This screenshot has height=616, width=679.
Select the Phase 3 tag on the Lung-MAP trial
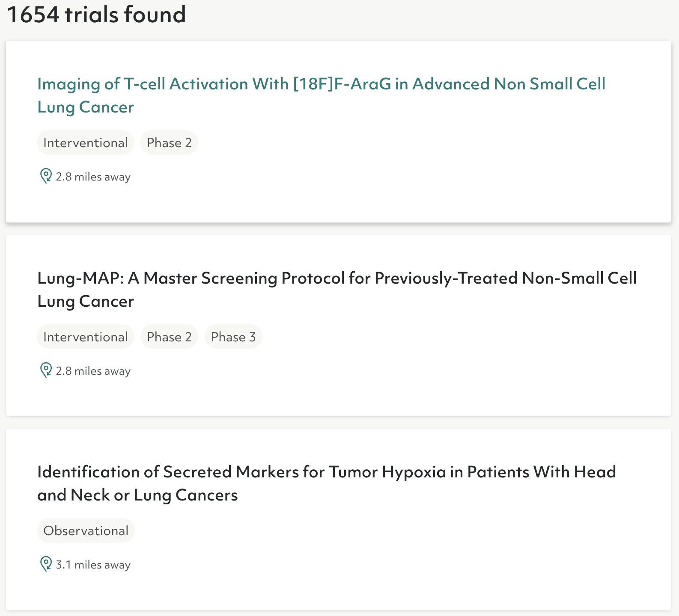(x=233, y=337)
